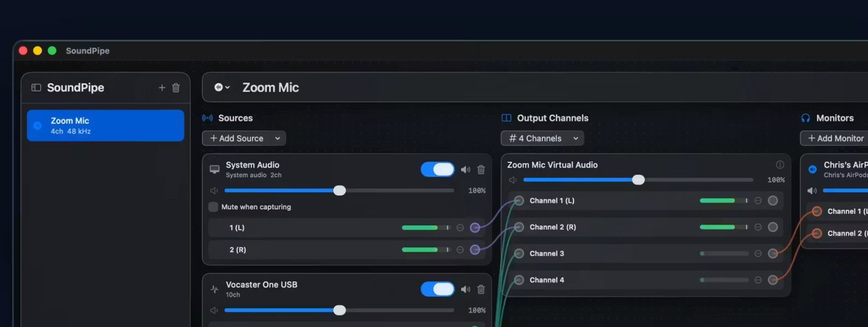Click the speaker icon left of Virtual Audio slider
Image resolution: width=868 pixels, height=327 pixels.
tap(513, 179)
